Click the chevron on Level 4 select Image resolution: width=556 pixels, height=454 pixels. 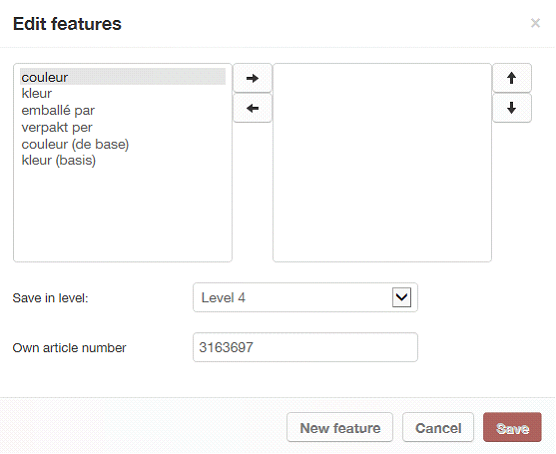point(401,297)
